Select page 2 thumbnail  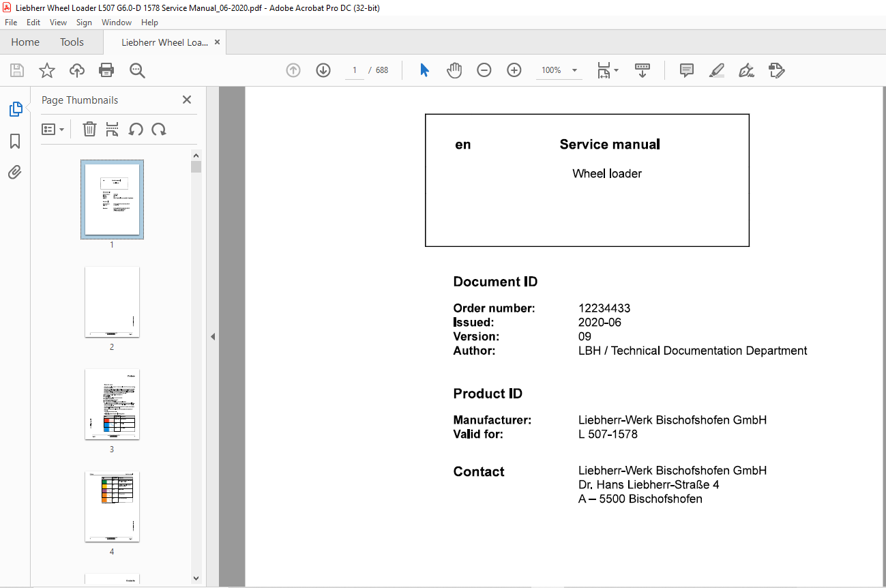pos(112,302)
